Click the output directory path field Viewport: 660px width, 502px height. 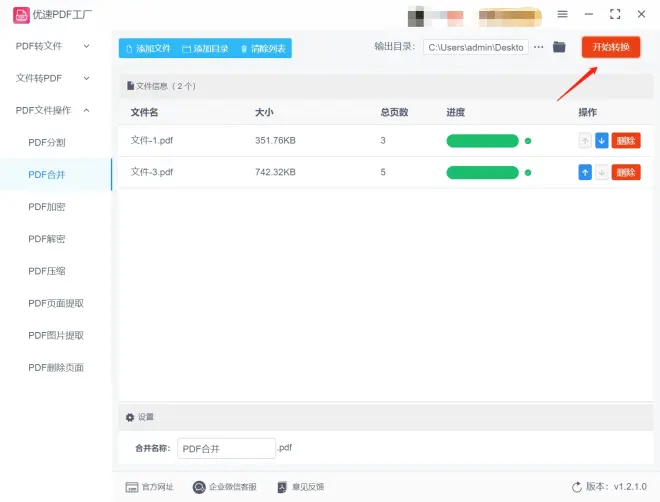476,47
